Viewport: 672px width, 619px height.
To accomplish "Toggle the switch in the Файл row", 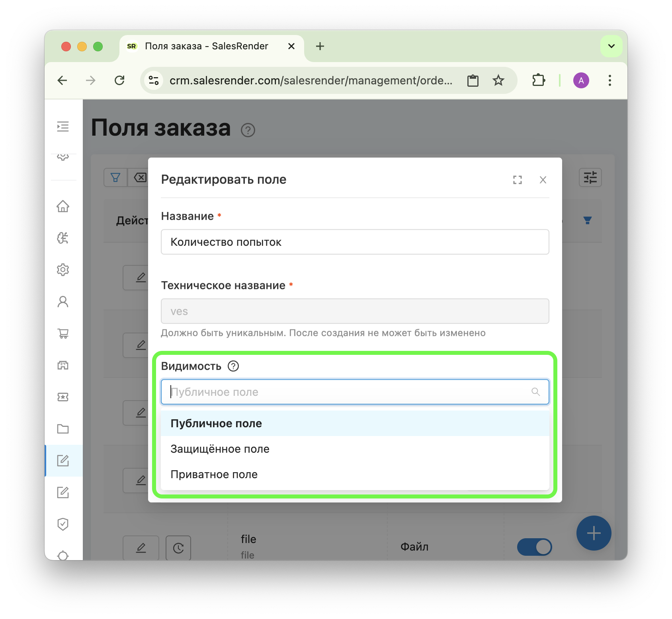I will point(534,547).
